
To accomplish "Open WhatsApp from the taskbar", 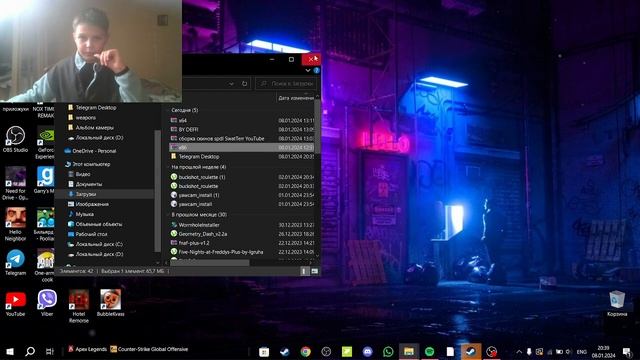I will tap(388, 351).
